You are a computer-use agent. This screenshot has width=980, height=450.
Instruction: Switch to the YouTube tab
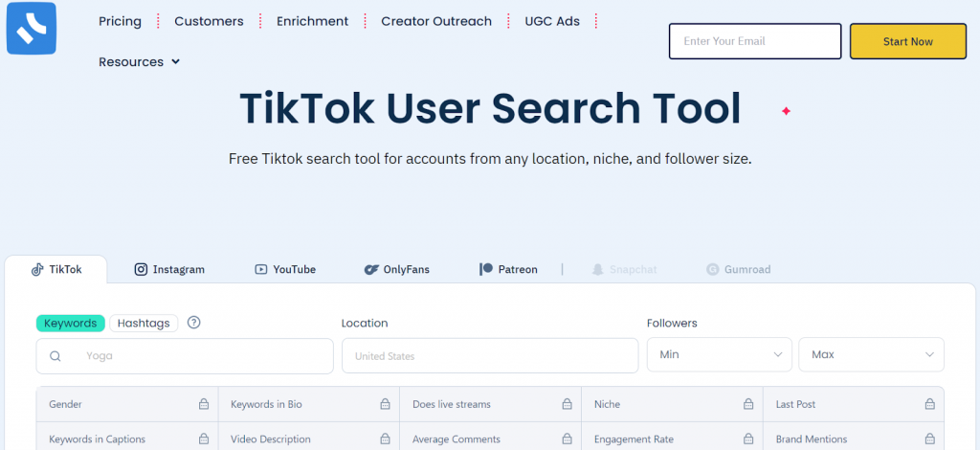pyautogui.click(x=285, y=269)
